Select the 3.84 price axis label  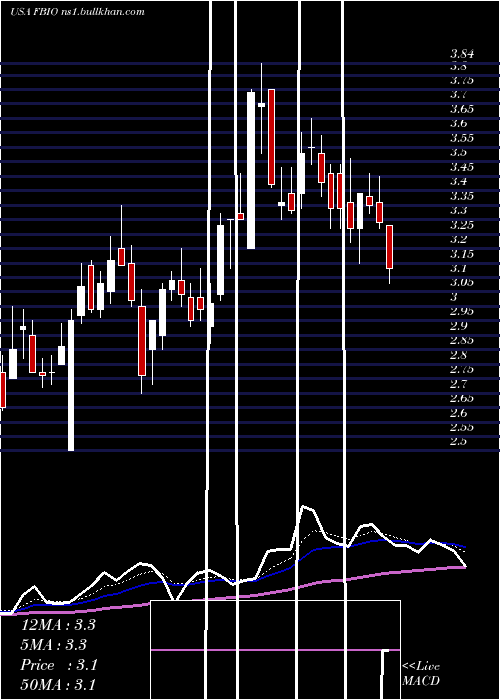(x=462, y=54)
